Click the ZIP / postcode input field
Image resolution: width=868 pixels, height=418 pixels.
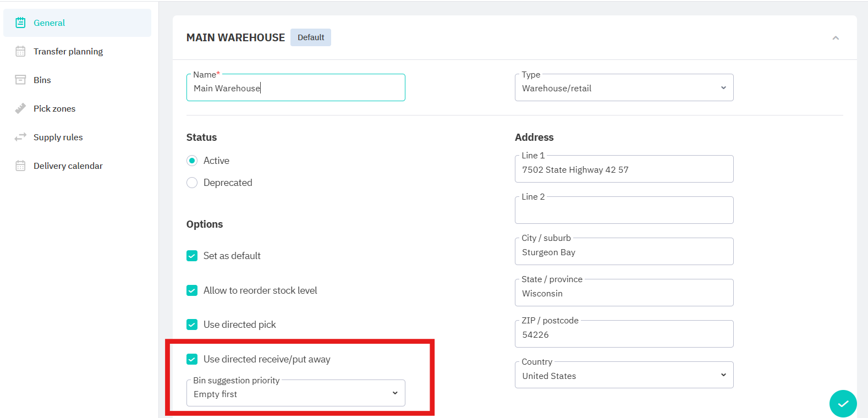pyautogui.click(x=624, y=334)
